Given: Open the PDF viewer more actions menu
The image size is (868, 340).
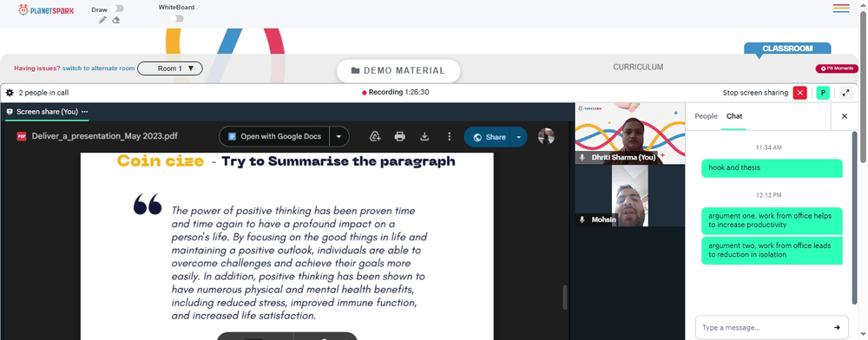Looking at the screenshot, I should pos(449,136).
